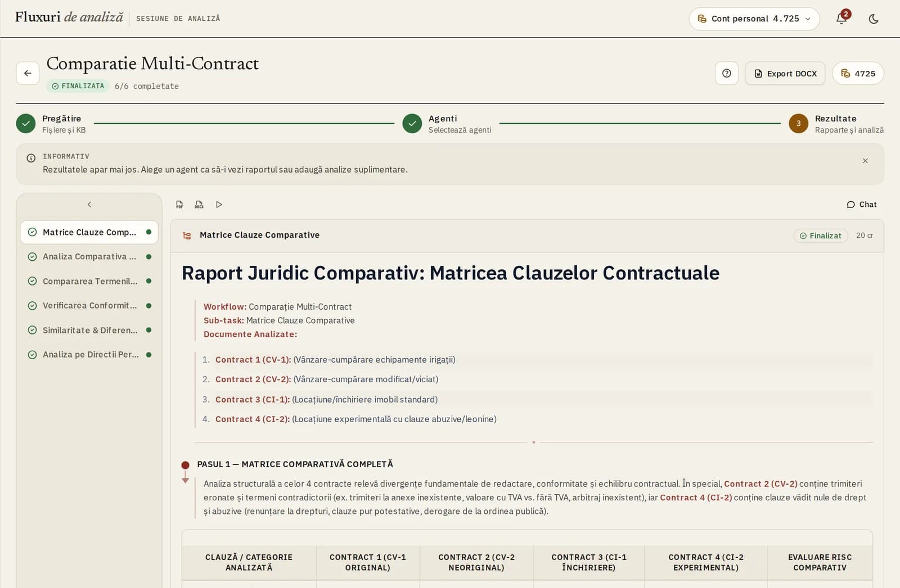Image resolution: width=900 pixels, height=588 pixels.
Task: Click the play run icon
Action: [219, 205]
